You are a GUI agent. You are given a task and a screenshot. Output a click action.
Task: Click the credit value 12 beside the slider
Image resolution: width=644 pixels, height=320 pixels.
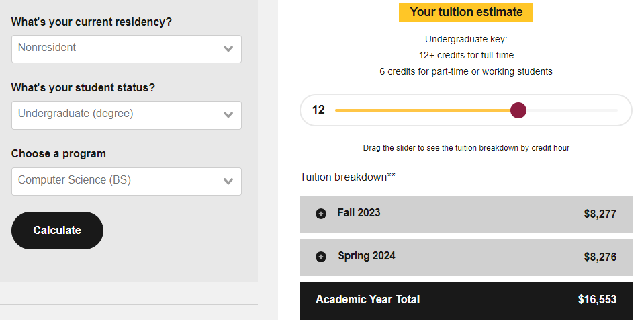pyautogui.click(x=318, y=110)
